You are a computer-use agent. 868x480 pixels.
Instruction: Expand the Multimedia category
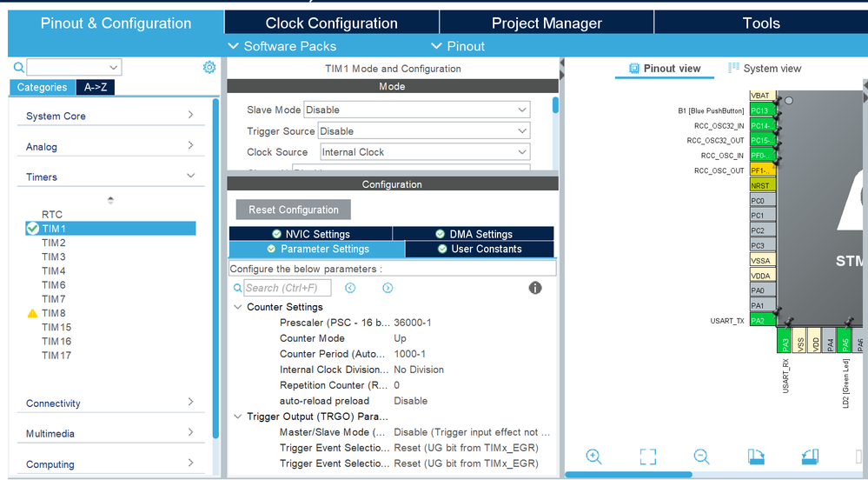click(110, 433)
